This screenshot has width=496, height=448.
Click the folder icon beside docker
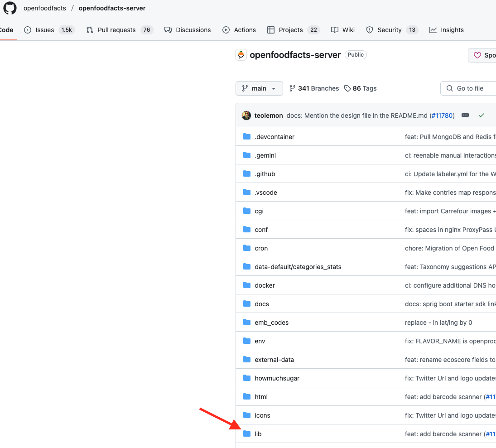click(x=247, y=285)
